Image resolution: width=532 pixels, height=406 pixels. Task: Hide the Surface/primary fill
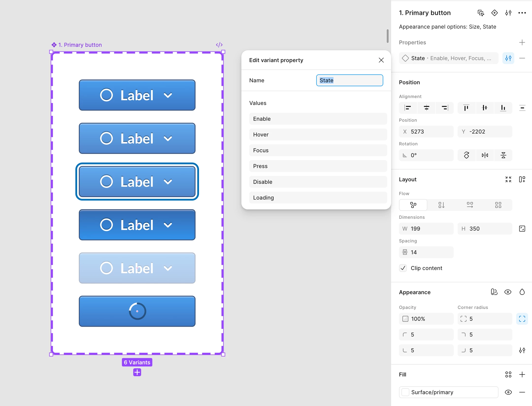point(508,392)
